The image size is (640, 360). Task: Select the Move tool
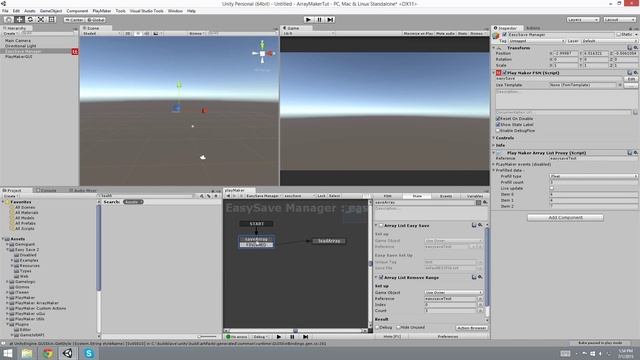click(19, 20)
